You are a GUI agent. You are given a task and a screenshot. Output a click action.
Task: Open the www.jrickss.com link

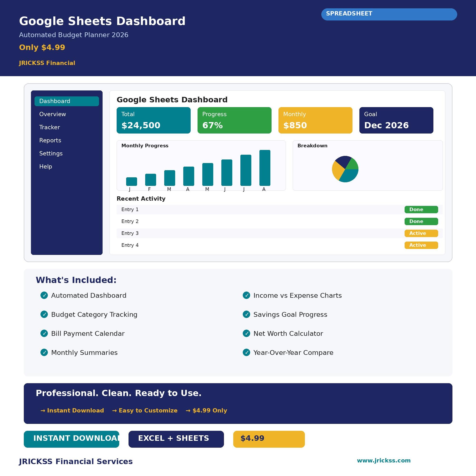(384, 461)
